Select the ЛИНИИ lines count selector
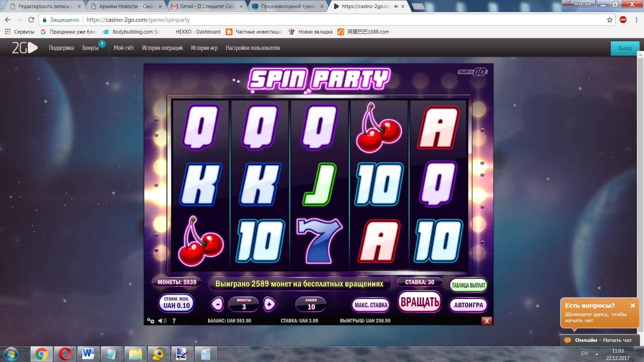The height and width of the screenshot is (362, 644). click(311, 304)
